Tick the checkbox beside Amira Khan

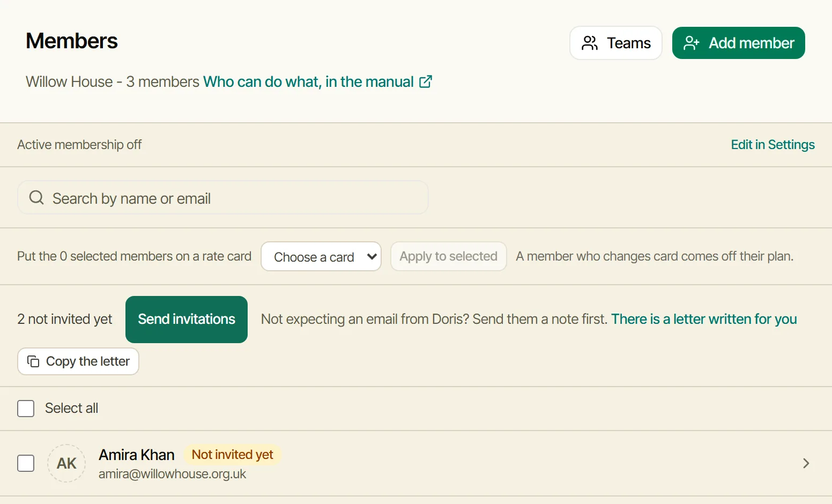tap(26, 463)
